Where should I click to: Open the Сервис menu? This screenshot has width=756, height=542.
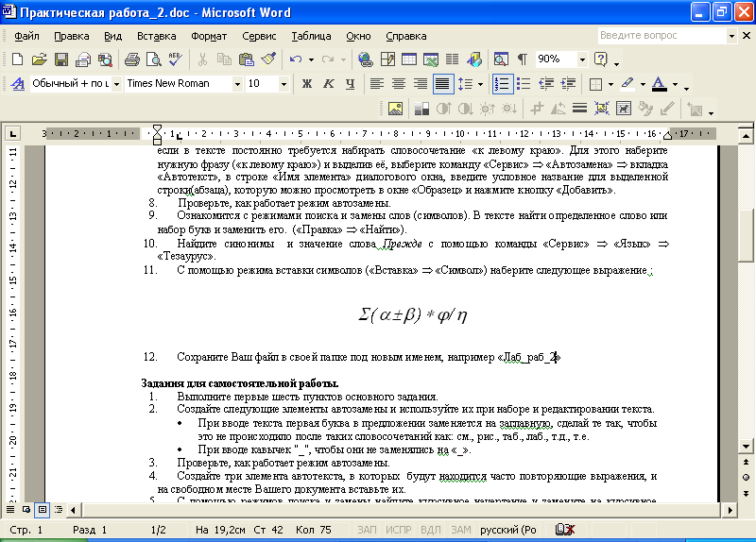pyautogui.click(x=259, y=36)
